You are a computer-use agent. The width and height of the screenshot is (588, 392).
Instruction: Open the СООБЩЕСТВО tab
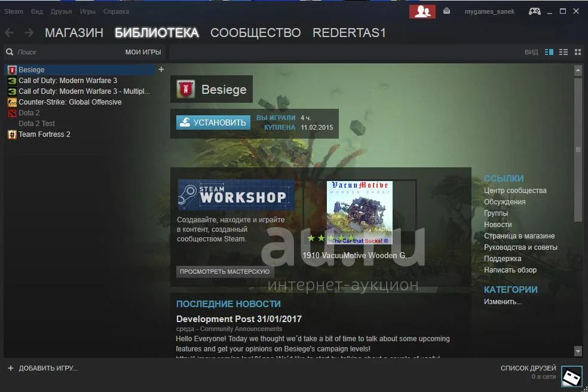[x=256, y=33]
